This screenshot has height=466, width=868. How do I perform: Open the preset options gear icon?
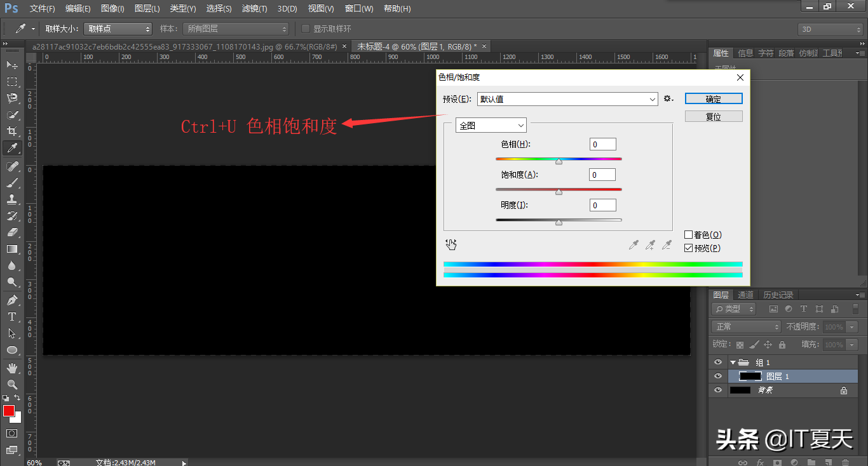click(668, 99)
